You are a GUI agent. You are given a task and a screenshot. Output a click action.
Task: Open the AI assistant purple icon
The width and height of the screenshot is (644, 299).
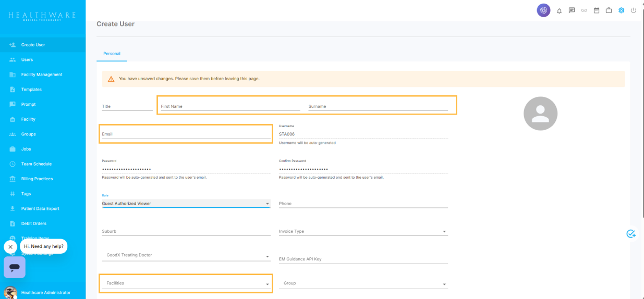(543, 10)
